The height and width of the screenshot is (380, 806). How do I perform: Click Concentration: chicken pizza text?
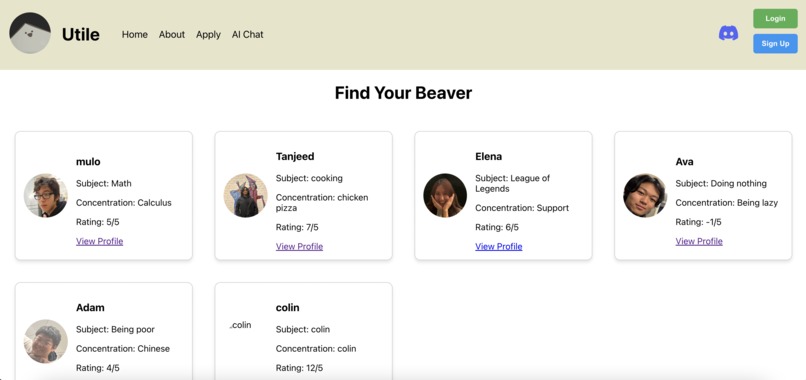pos(322,203)
